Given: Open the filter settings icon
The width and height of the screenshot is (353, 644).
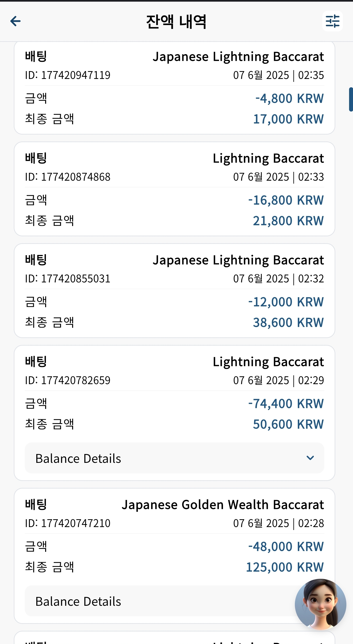Looking at the screenshot, I should (x=332, y=21).
